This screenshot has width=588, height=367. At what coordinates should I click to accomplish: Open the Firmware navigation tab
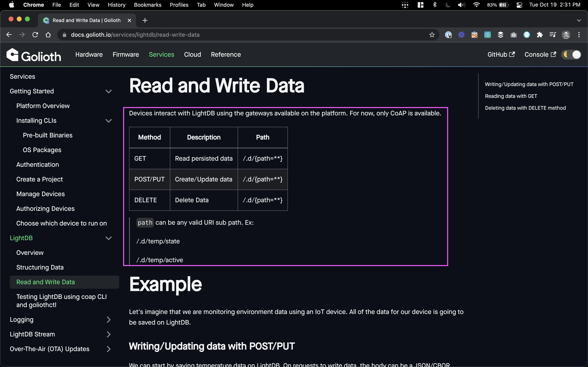(x=126, y=55)
